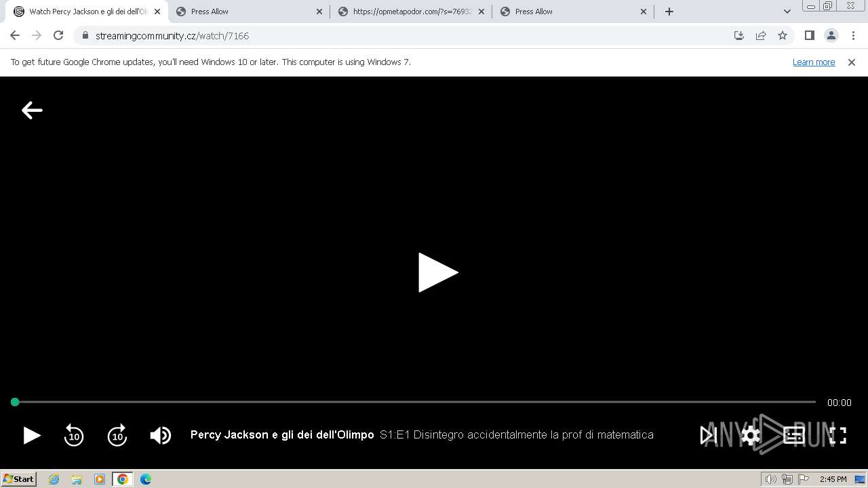Focus the address bar URL
Viewport: 868px width, 488px height.
coord(172,36)
